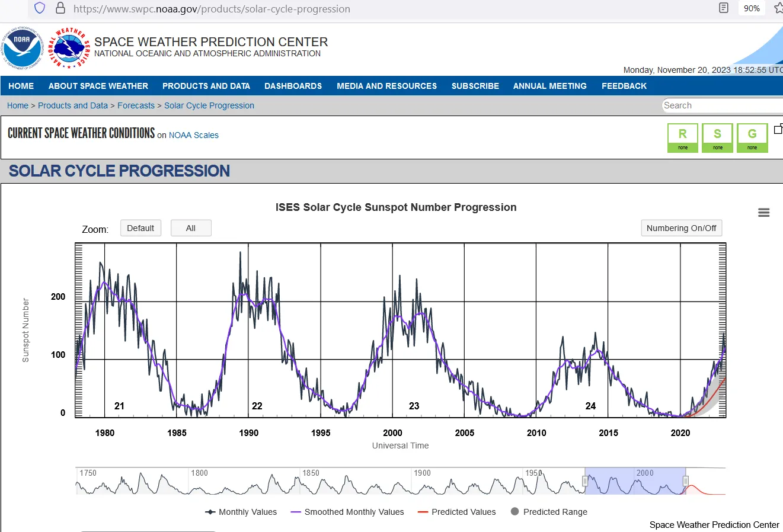Click the 1850 label in navigator
Viewport: 783px width, 532px height.
pyautogui.click(x=311, y=473)
